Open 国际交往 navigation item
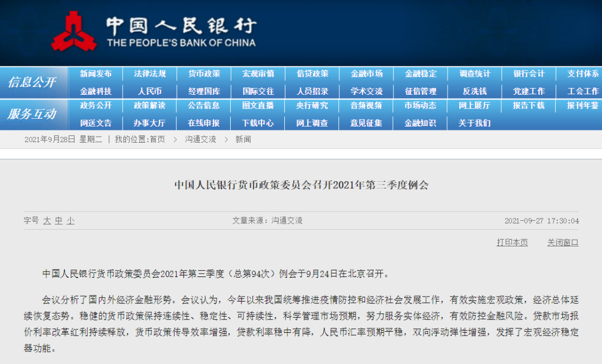 pyautogui.click(x=258, y=91)
